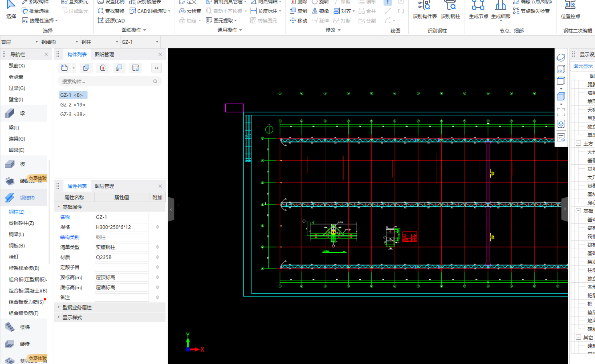Click the 复制 copy tool
Screen dimensions: 595x364
click(x=298, y=11)
